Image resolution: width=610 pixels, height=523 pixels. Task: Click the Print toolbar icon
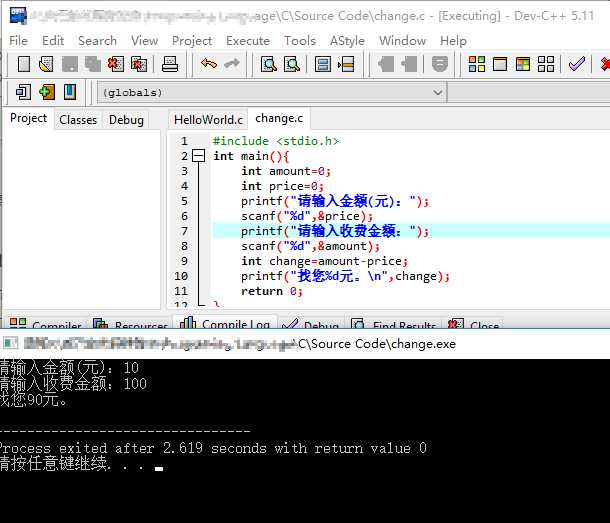(170, 64)
